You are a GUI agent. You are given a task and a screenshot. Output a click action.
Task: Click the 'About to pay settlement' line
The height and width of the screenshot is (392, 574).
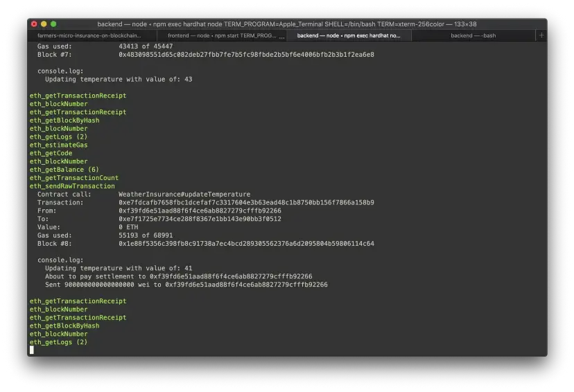click(x=179, y=276)
